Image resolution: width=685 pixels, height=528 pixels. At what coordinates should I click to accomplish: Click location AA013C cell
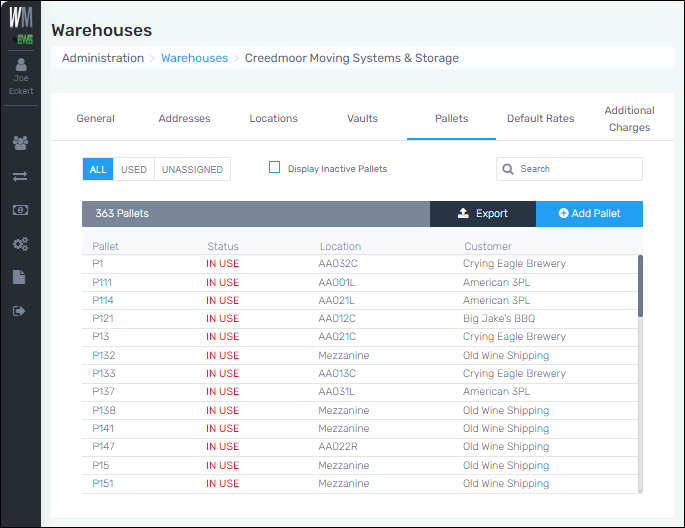coord(337,374)
